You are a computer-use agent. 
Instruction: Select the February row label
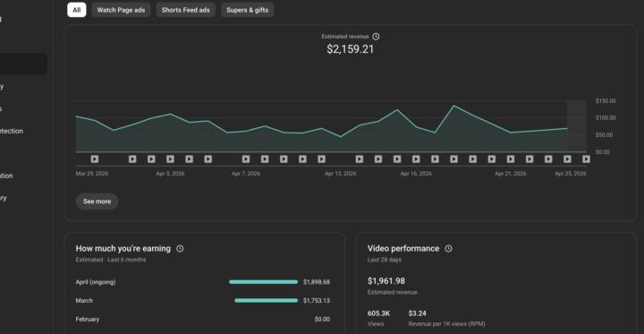coord(88,319)
